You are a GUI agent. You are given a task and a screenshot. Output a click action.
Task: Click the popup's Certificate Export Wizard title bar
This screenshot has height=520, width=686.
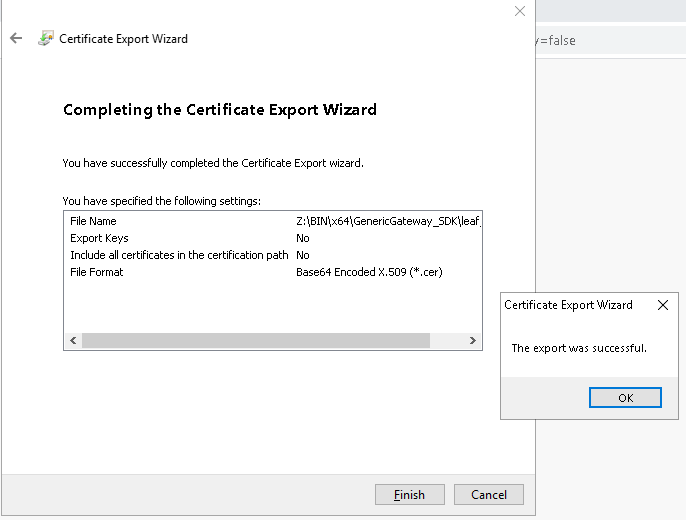(568, 305)
